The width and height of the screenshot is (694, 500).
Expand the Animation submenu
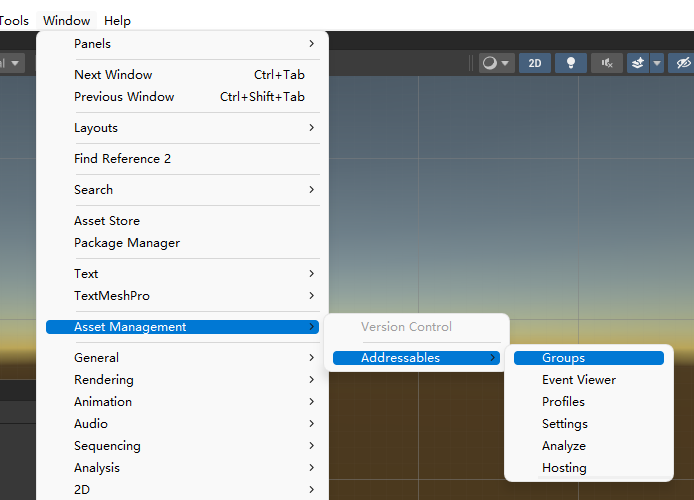[182, 402]
